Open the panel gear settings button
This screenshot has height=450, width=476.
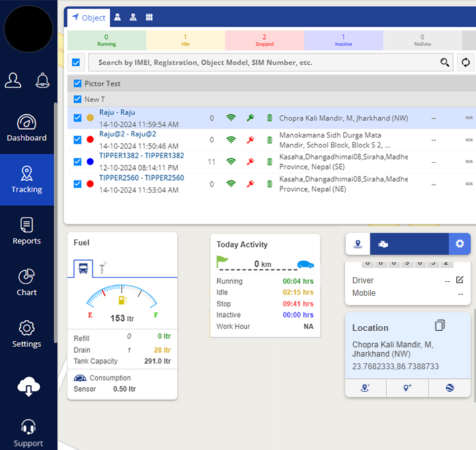(459, 244)
